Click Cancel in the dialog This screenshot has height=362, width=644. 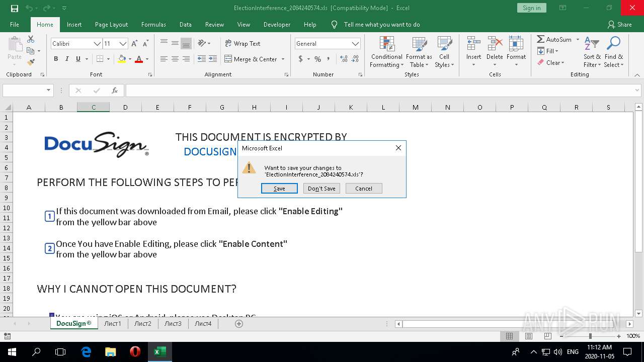coord(364,189)
